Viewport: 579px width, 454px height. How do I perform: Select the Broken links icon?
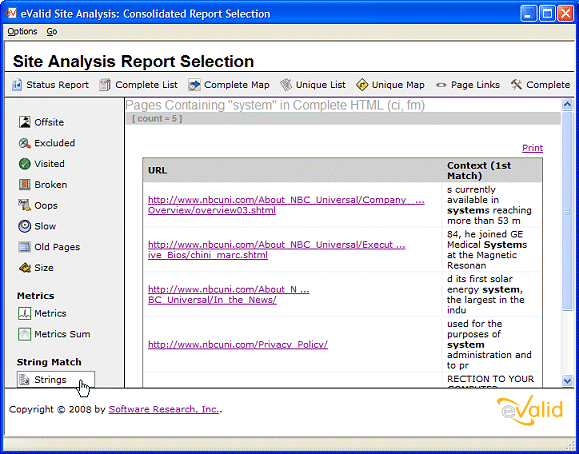[25, 184]
